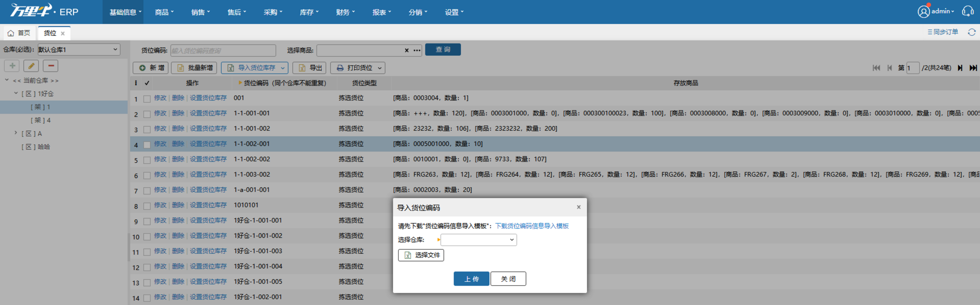Click the refresh icon beside 同步订单
The height and width of the screenshot is (305, 980).
coord(971,32)
